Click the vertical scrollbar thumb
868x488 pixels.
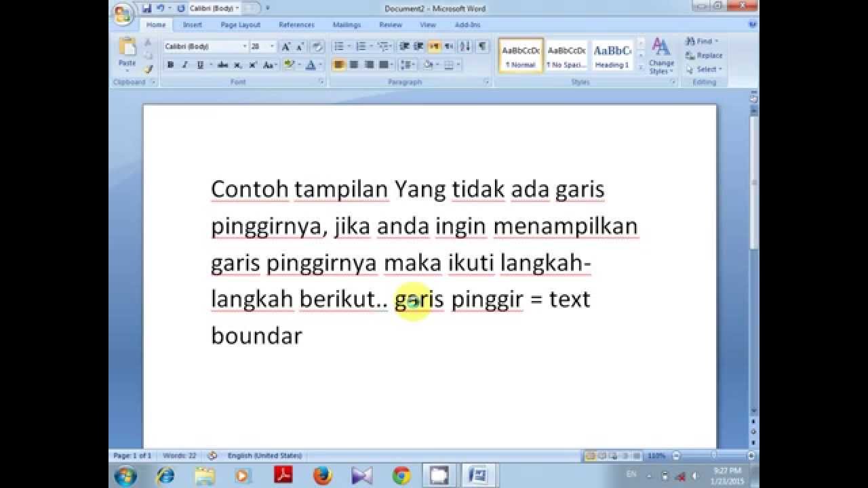point(753,183)
